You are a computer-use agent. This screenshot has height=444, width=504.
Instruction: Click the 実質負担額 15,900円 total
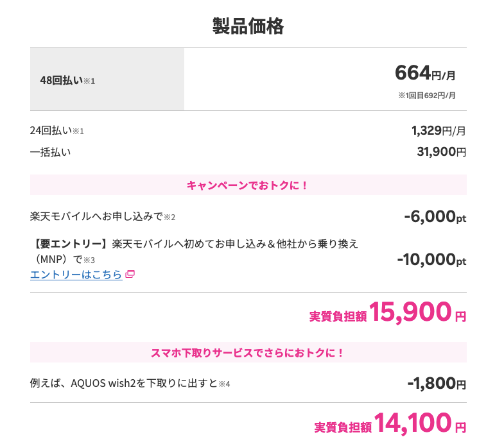pyautogui.click(x=388, y=312)
